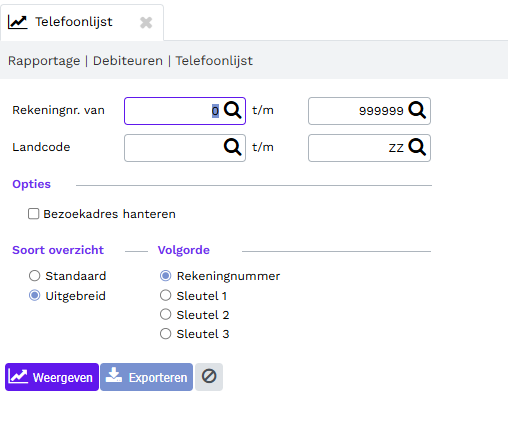508x444 pixels.
Task: Select the Uitgebreid overview type
Action: pyautogui.click(x=34, y=295)
